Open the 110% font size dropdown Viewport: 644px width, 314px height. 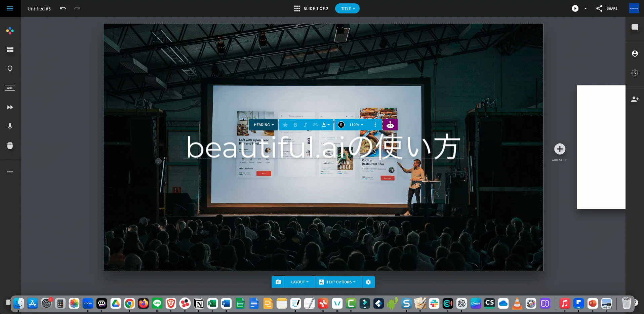(x=356, y=125)
